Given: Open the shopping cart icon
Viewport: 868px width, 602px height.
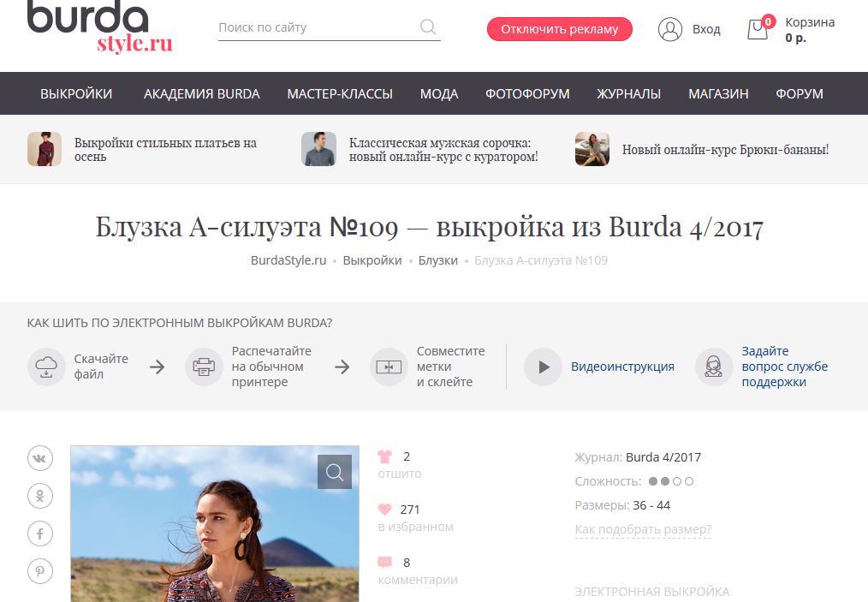Looking at the screenshot, I should point(758,29).
